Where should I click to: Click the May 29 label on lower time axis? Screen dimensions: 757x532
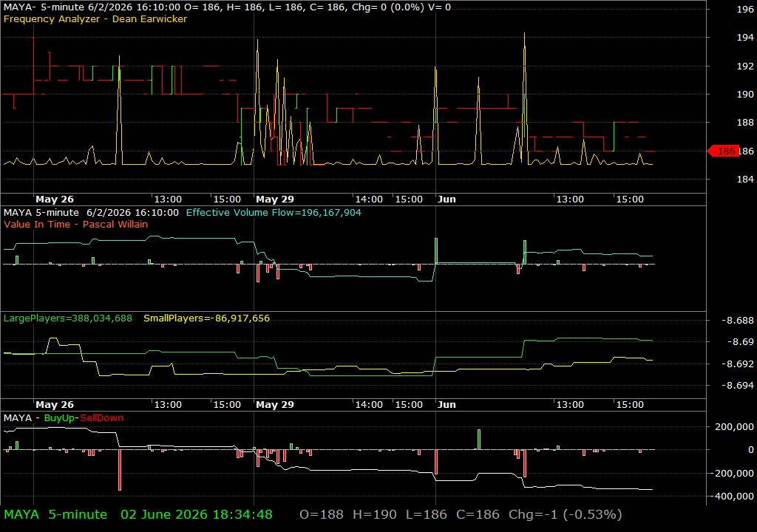point(275,405)
